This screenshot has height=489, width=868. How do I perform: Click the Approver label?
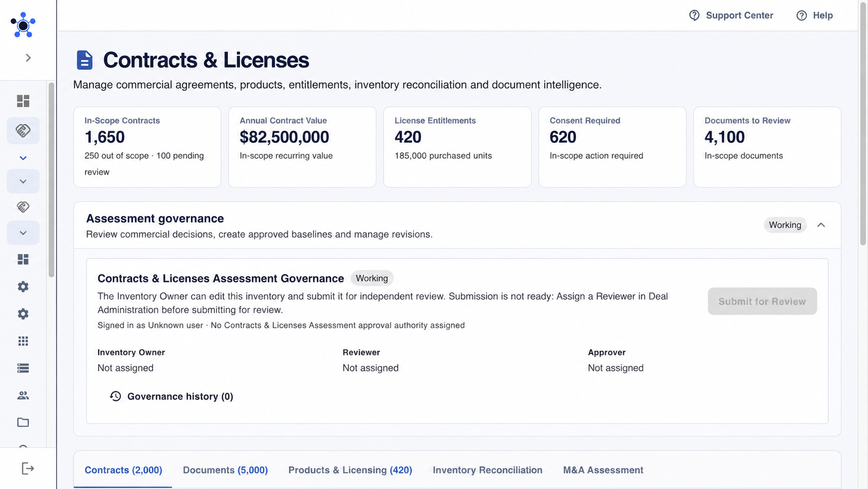[x=607, y=352]
